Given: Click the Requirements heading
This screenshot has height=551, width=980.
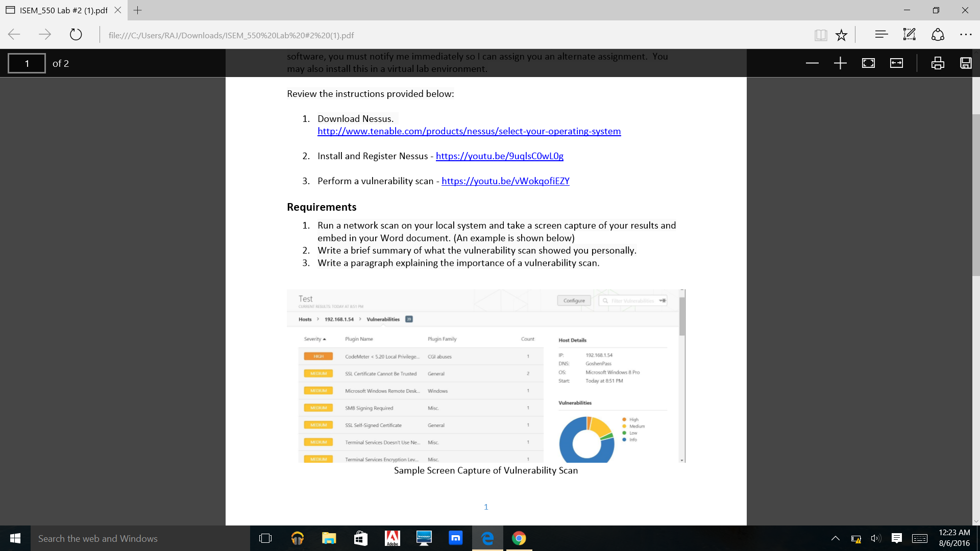Looking at the screenshot, I should pos(322,207).
